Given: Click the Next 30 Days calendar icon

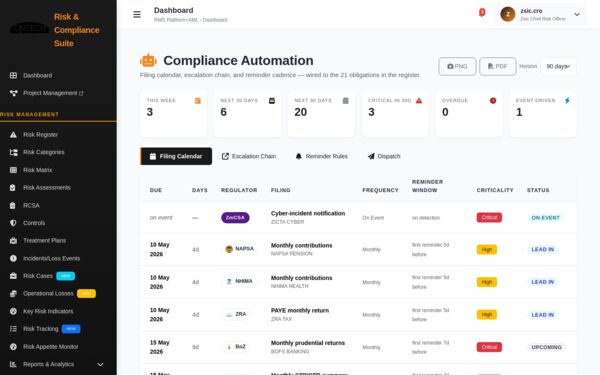Looking at the screenshot, I should click(x=272, y=101).
